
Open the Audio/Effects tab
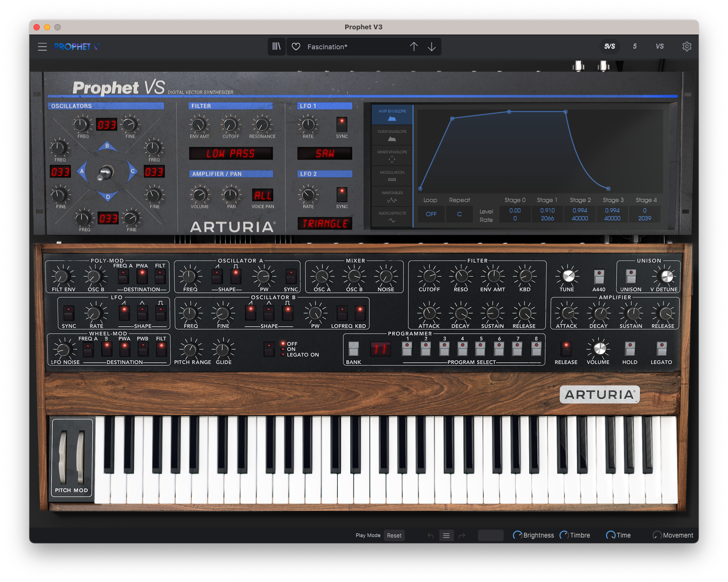tap(392, 217)
